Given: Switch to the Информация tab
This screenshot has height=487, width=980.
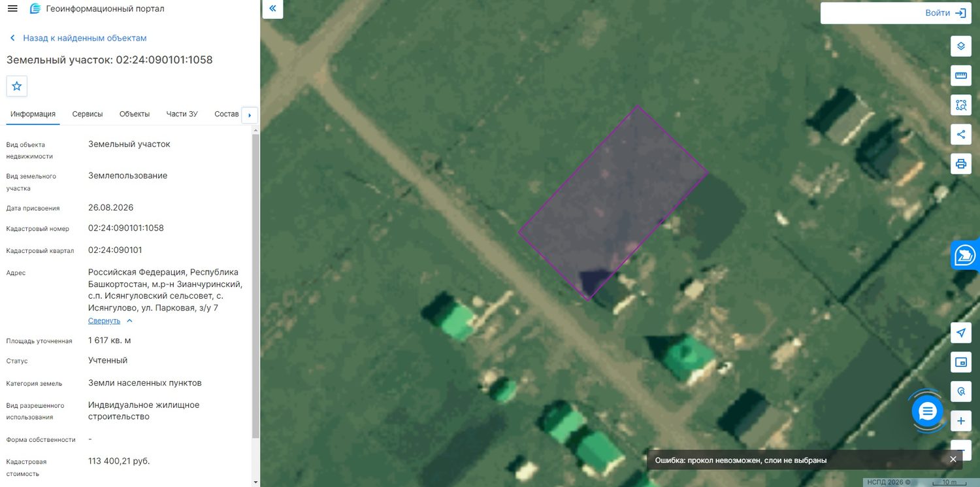Looking at the screenshot, I should click(x=33, y=114).
